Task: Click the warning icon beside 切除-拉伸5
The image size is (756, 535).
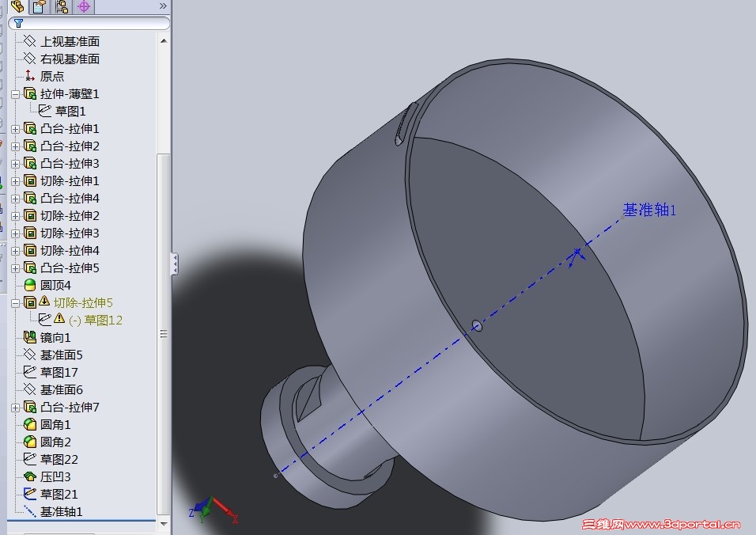Action: coord(44,301)
